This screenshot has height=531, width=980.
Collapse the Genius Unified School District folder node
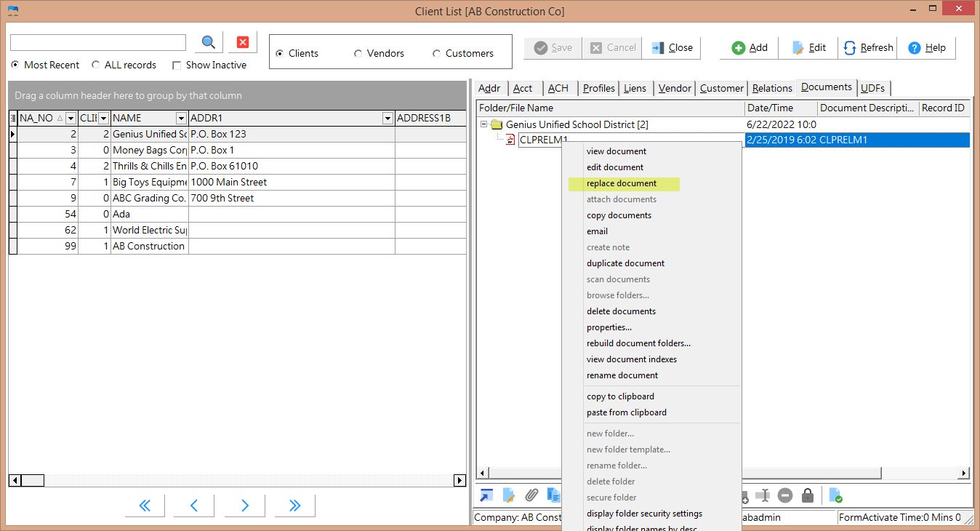[483, 124]
